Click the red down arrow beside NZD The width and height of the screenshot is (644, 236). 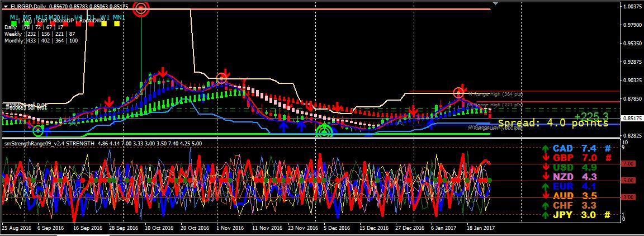(544, 177)
